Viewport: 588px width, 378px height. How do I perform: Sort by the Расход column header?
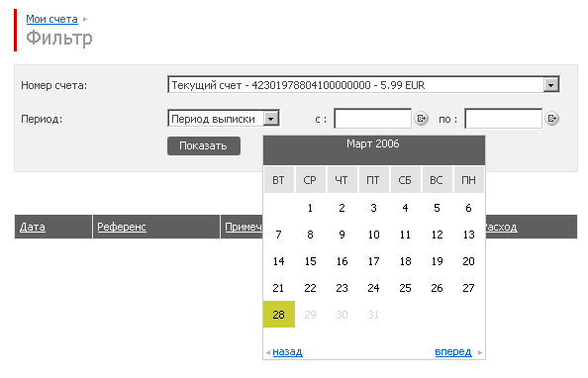(501, 227)
